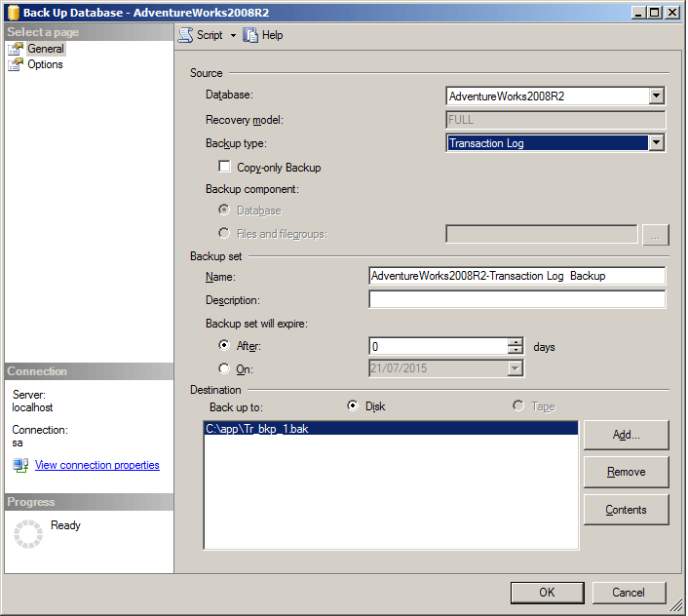Maximize the Back Up Database window
688x616 pixels.
pyautogui.click(x=654, y=13)
